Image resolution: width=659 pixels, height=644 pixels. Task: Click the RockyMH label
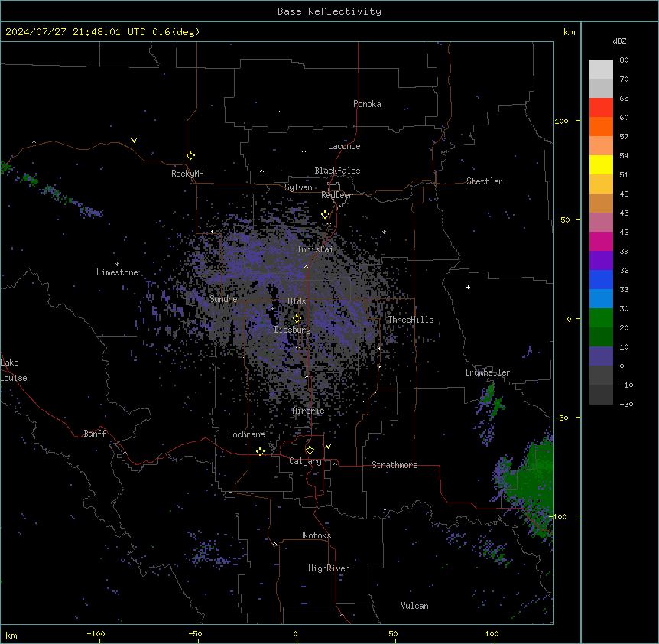point(187,174)
